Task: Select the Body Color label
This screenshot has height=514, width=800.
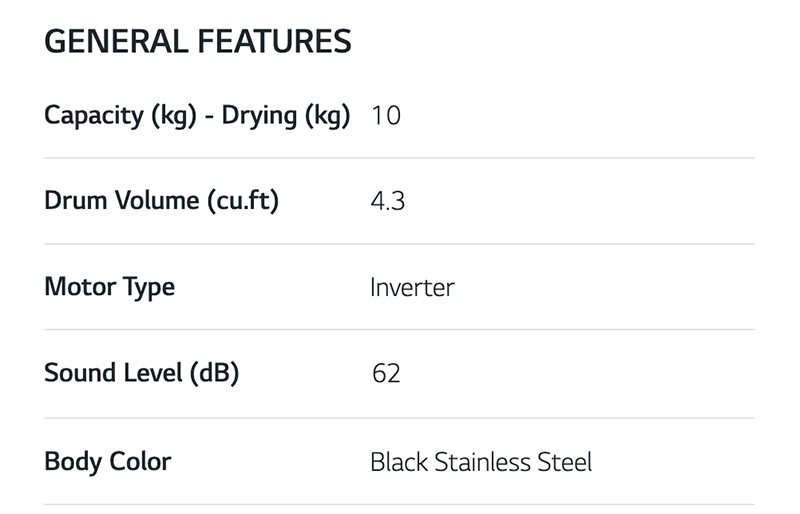Action: pyautogui.click(x=108, y=462)
